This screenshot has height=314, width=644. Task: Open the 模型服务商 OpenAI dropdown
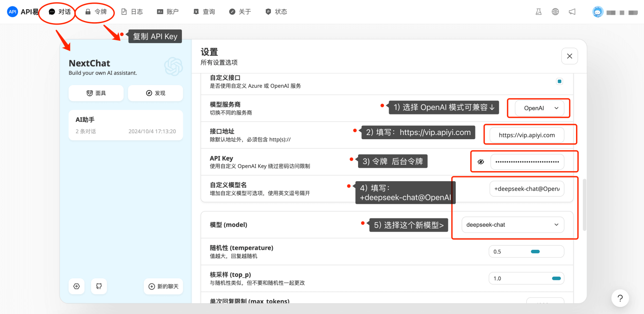tap(538, 108)
